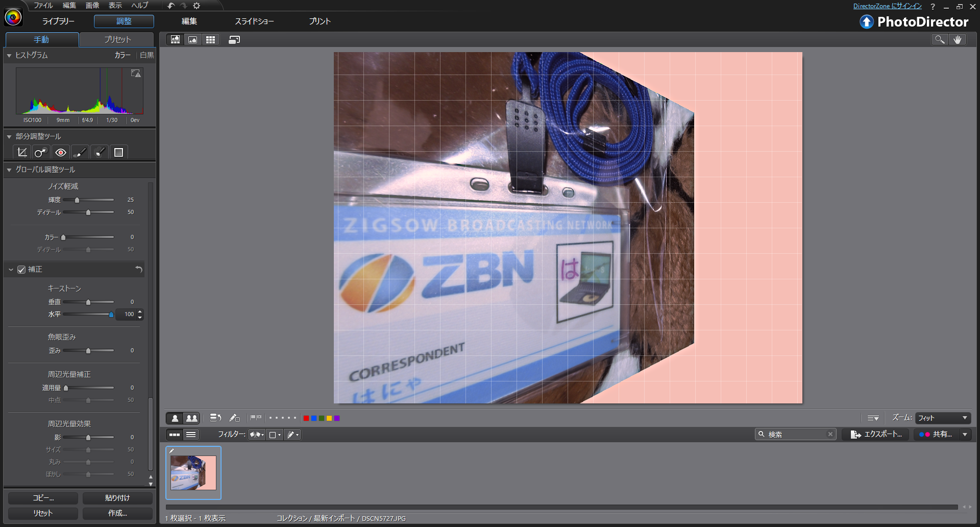This screenshot has height=527, width=980.
Task: Select the hand pan tool
Action: 958,39
